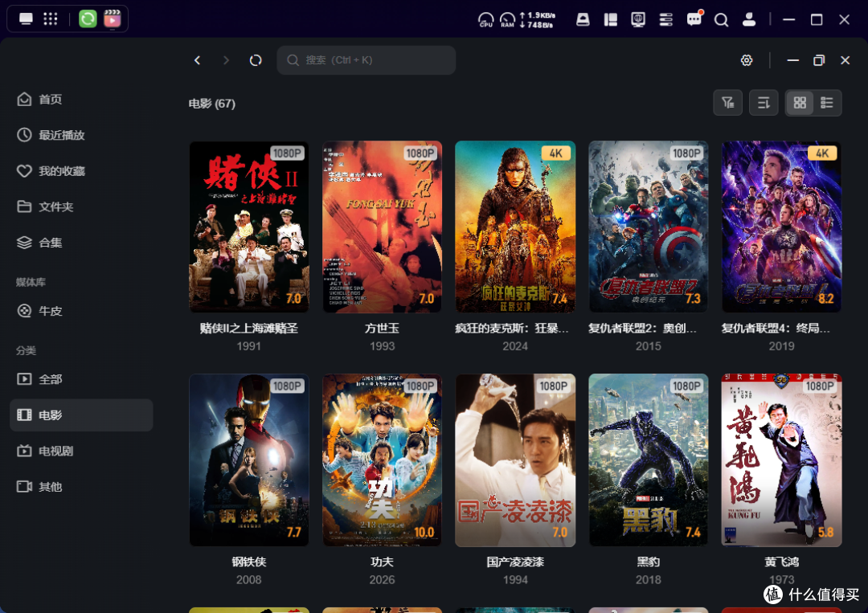Click the title text 黑豹
The width and height of the screenshot is (868, 613).
point(649,562)
